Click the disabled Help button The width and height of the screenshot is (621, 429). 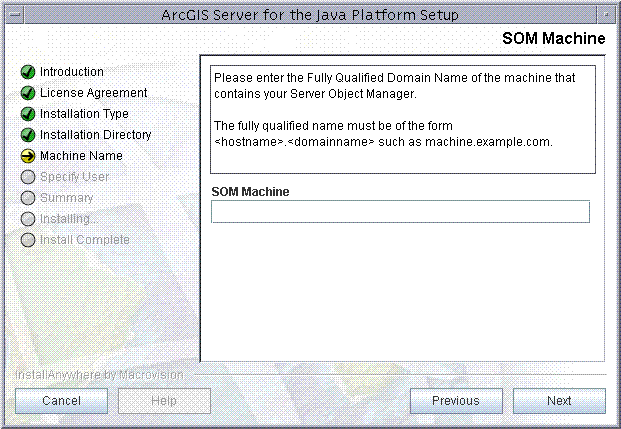(x=164, y=401)
